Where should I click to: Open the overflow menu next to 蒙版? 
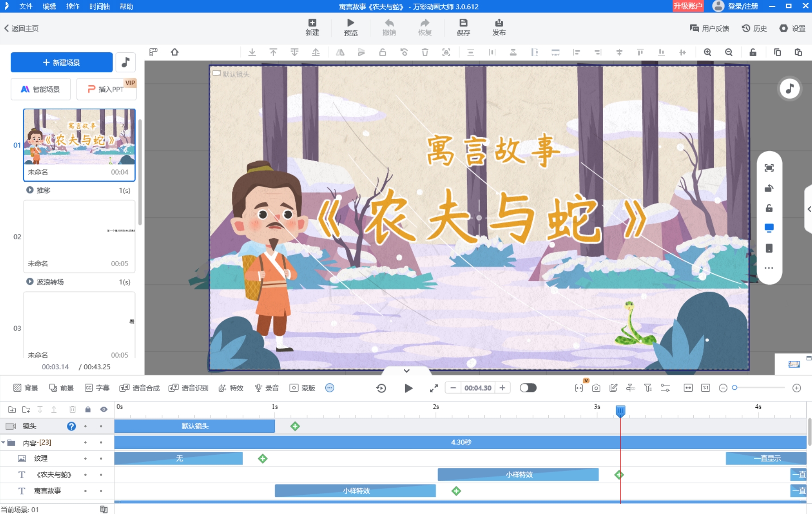pos(330,388)
